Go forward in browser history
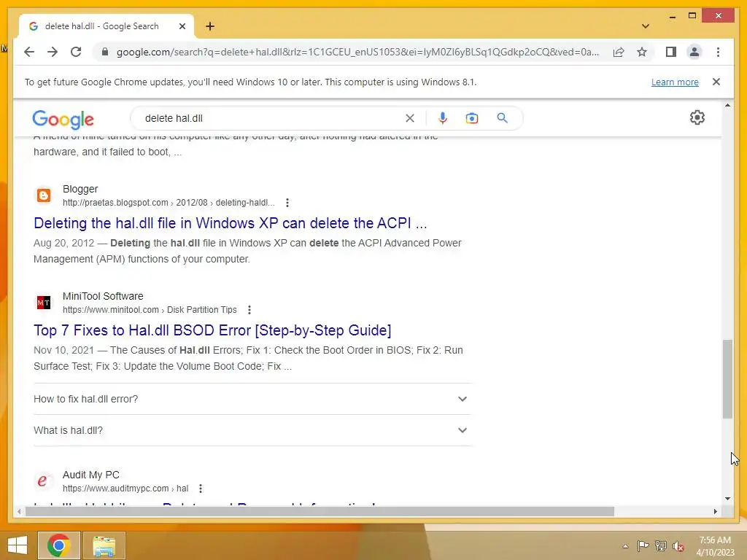Screen dimensions: 747x560 53,52
